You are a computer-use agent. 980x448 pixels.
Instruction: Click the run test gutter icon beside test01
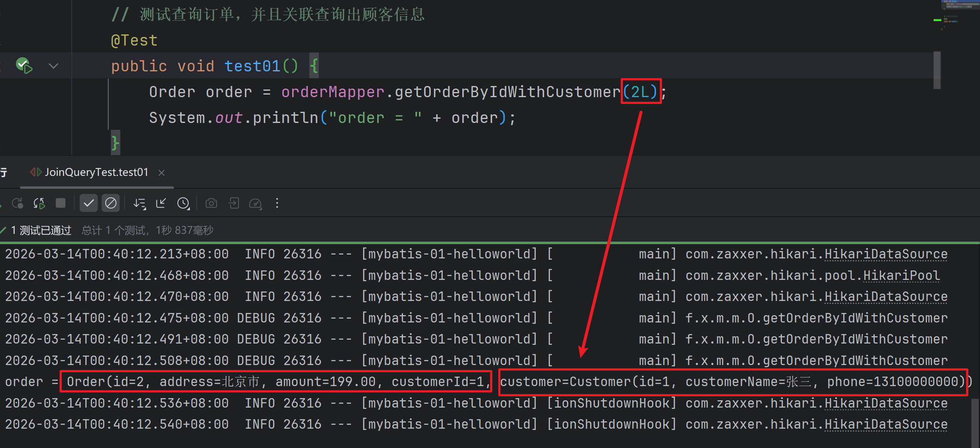pos(24,65)
